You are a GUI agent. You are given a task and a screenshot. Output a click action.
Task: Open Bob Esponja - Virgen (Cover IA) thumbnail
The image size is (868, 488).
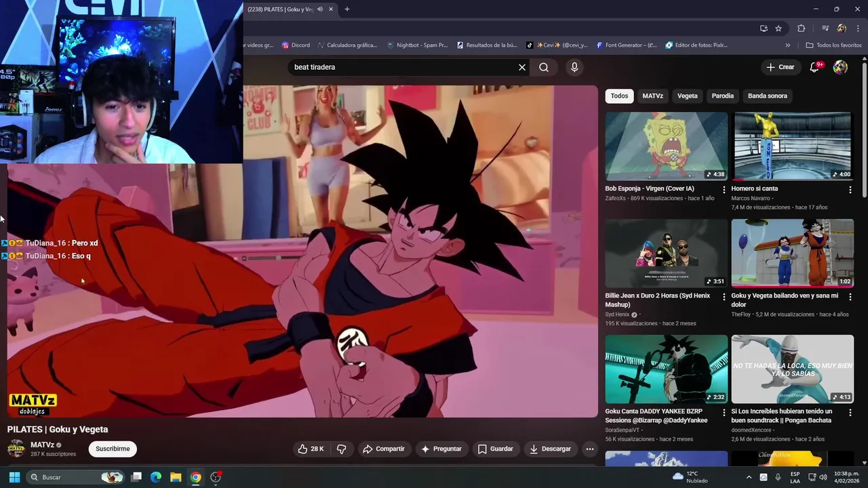666,146
